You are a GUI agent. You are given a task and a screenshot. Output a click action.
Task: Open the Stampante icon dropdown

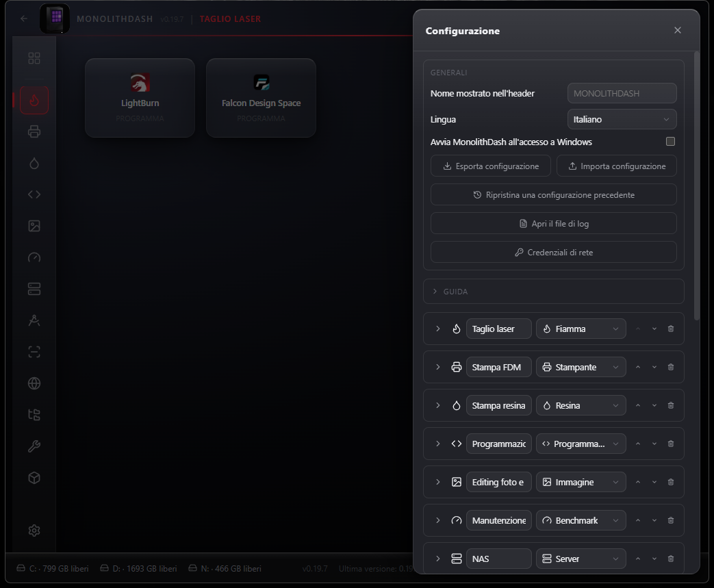pos(581,367)
